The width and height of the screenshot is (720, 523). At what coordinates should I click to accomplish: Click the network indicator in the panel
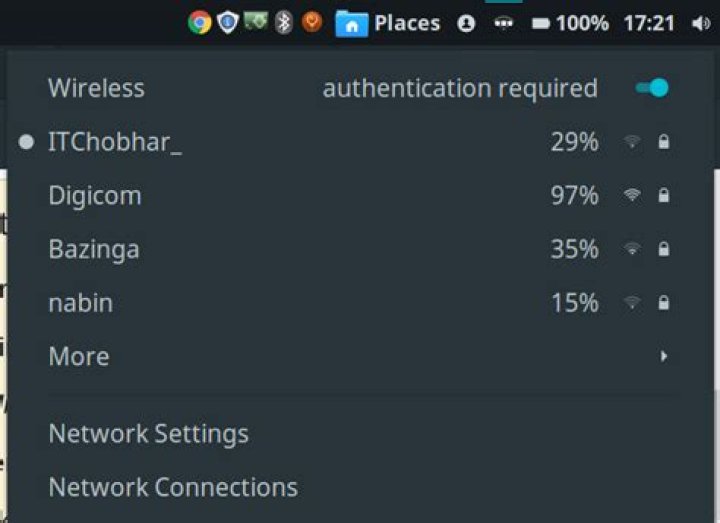(504, 23)
